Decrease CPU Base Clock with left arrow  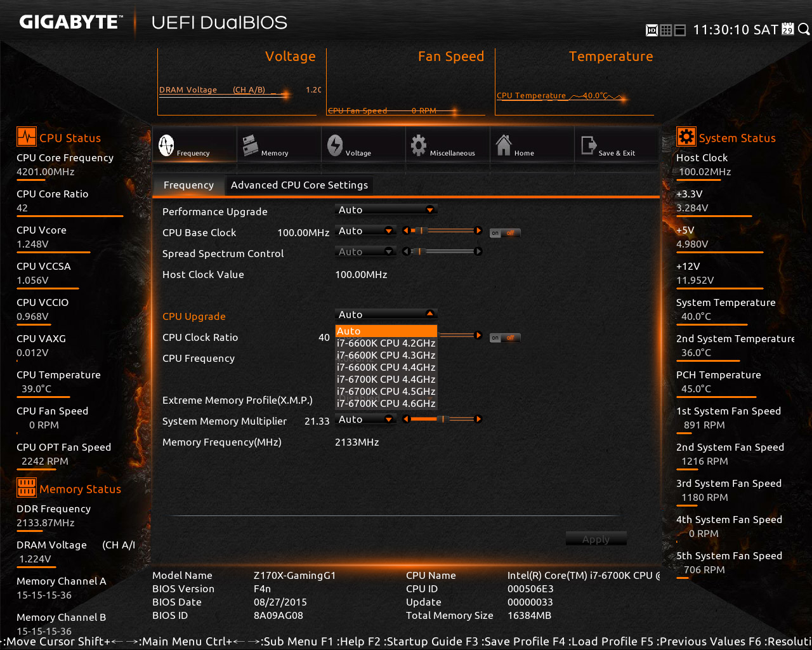click(x=406, y=230)
